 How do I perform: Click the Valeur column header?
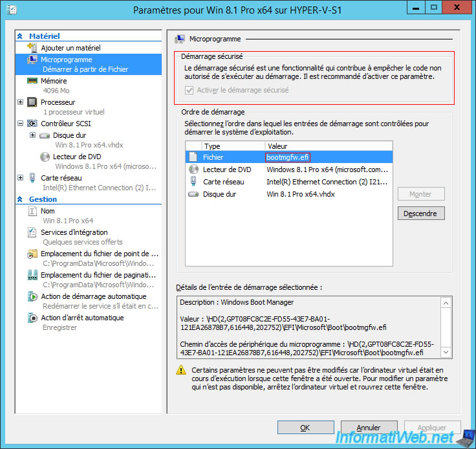(329, 146)
